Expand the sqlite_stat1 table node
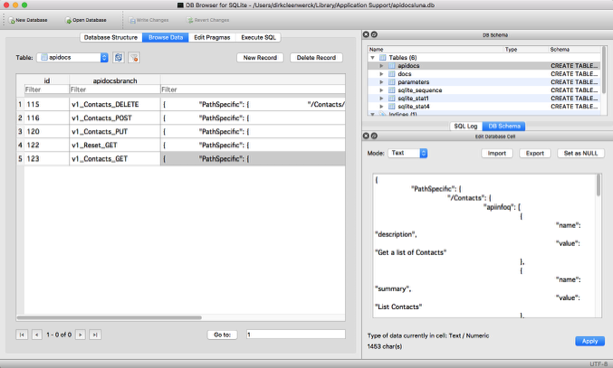Viewport: 613px width, 368px height. click(x=381, y=98)
